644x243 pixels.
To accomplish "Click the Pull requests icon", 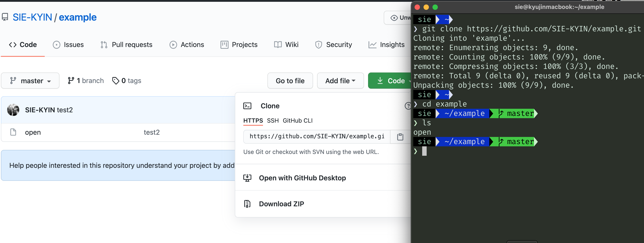I will 104,45.
